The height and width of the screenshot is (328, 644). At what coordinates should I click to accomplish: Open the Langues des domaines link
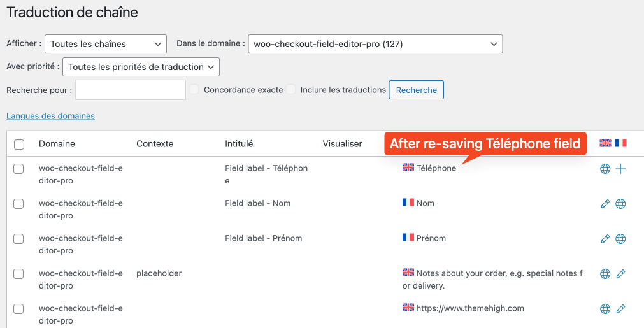click(50, 116)
